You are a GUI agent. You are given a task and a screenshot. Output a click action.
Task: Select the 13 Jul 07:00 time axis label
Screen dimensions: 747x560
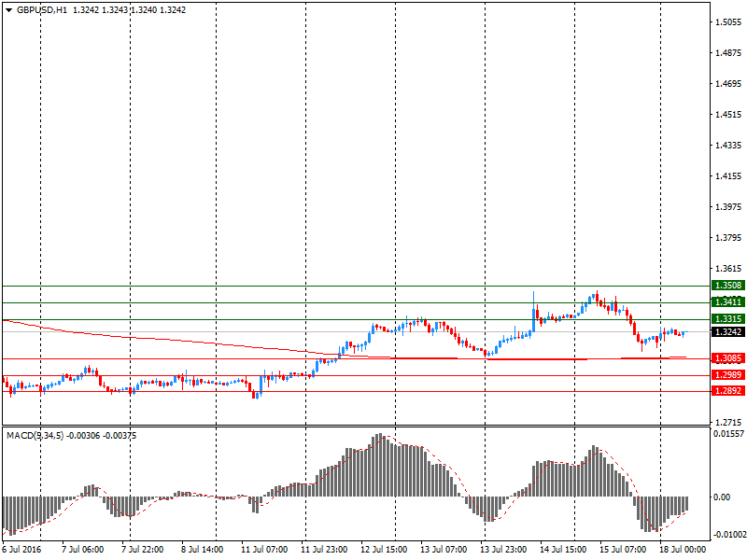(444, 550)
